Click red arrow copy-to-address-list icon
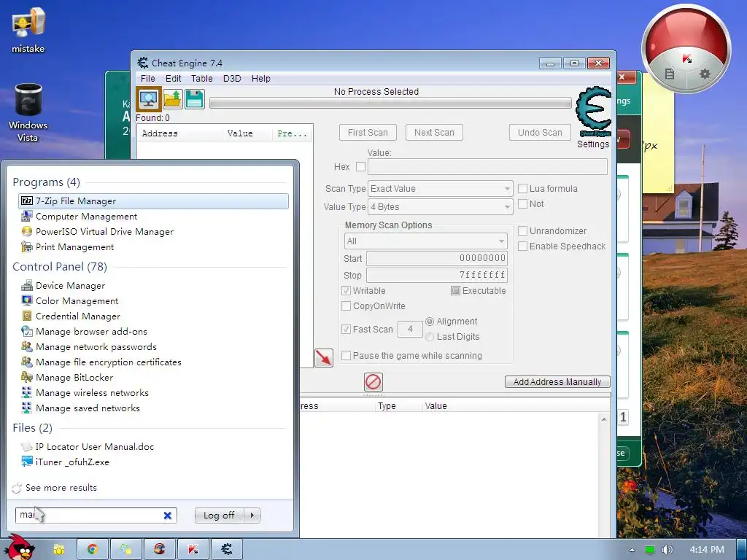 click(323, 357)
